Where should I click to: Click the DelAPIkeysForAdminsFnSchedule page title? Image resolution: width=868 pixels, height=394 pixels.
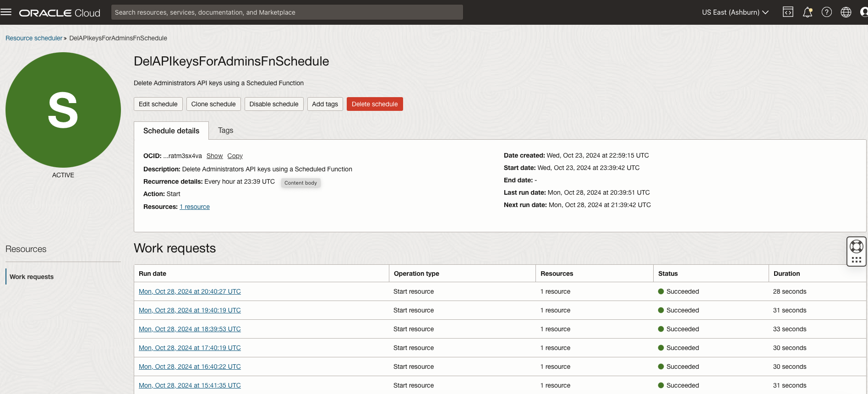pos(231,61)
